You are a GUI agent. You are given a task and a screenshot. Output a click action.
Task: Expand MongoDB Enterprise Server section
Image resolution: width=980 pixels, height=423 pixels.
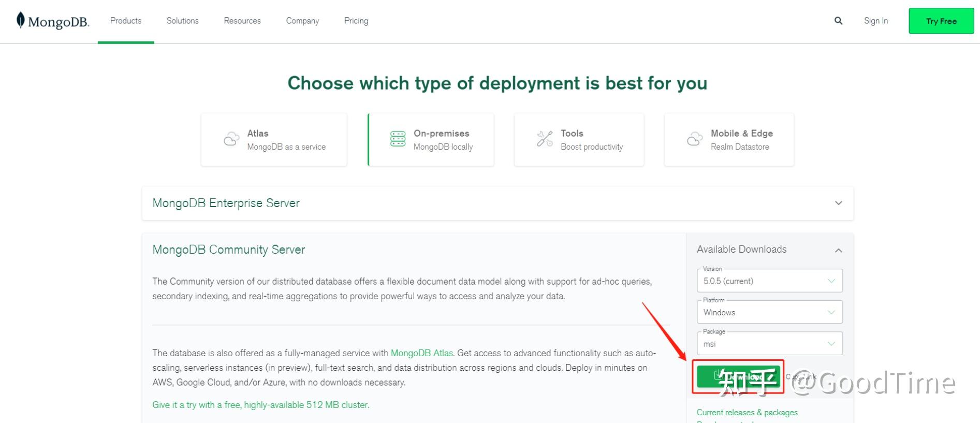[x=838, y=203]
